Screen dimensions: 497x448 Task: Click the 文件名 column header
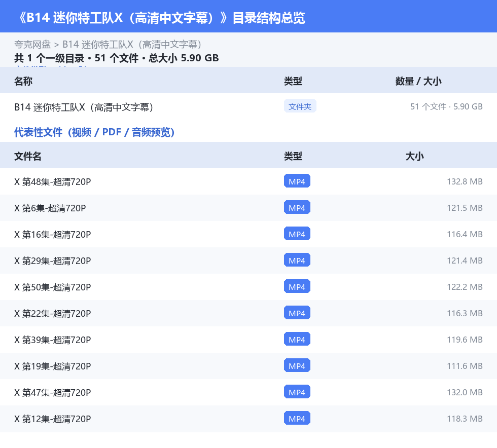27,156
